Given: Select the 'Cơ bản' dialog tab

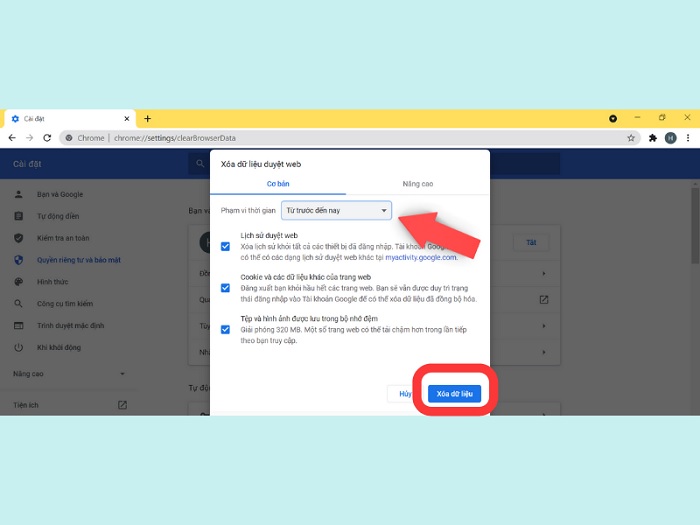Looking at the screenshot, I should point(277,184).
